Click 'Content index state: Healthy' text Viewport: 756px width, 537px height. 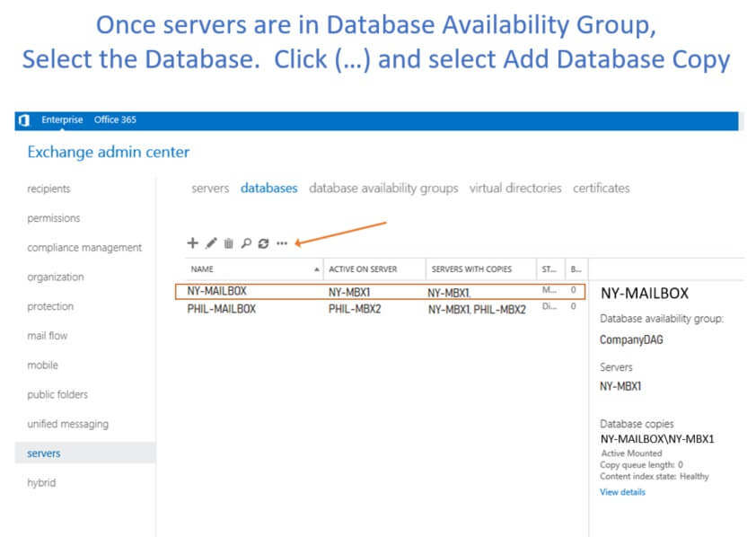coord(655,476)
